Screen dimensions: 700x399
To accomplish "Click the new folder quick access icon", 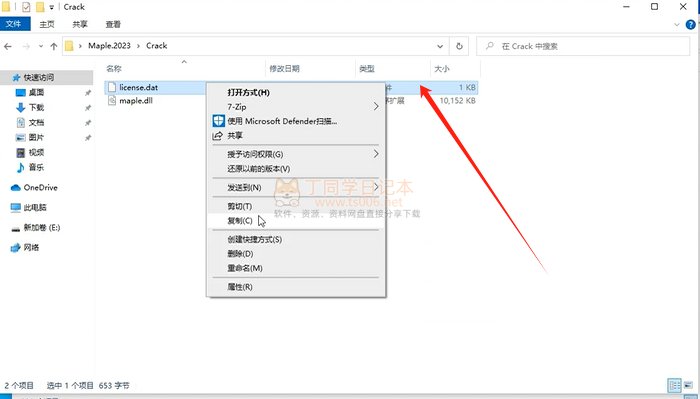I will click(40, 7).
